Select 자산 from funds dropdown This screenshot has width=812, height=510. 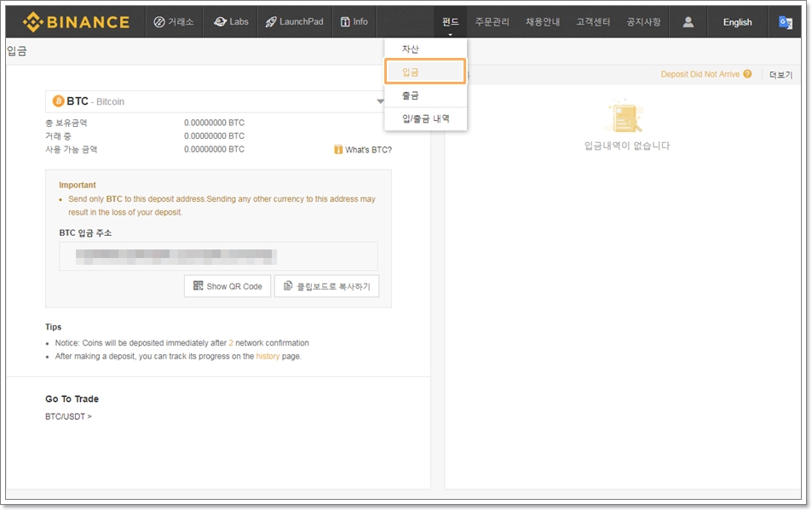coord(426,49)
